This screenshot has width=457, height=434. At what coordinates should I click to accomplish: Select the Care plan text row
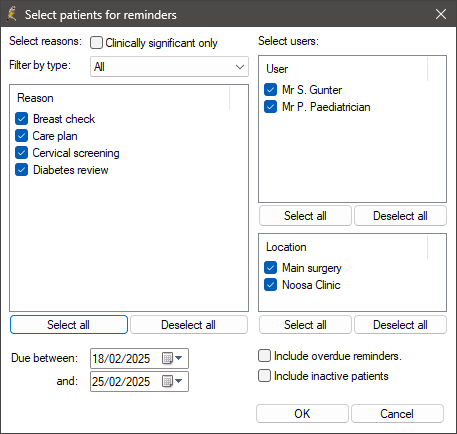click(55, 136)
